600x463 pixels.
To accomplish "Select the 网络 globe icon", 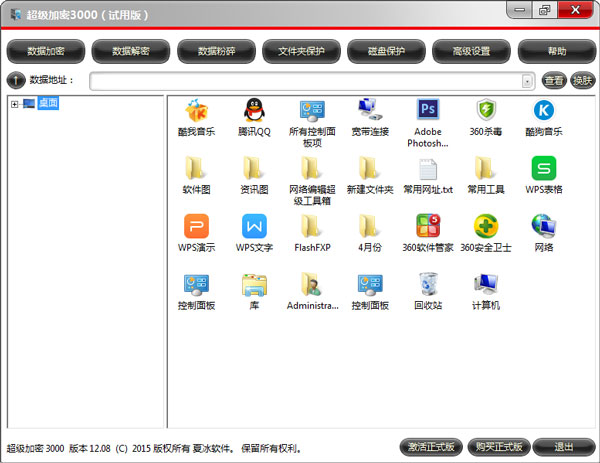I will (x=544, y=226).
